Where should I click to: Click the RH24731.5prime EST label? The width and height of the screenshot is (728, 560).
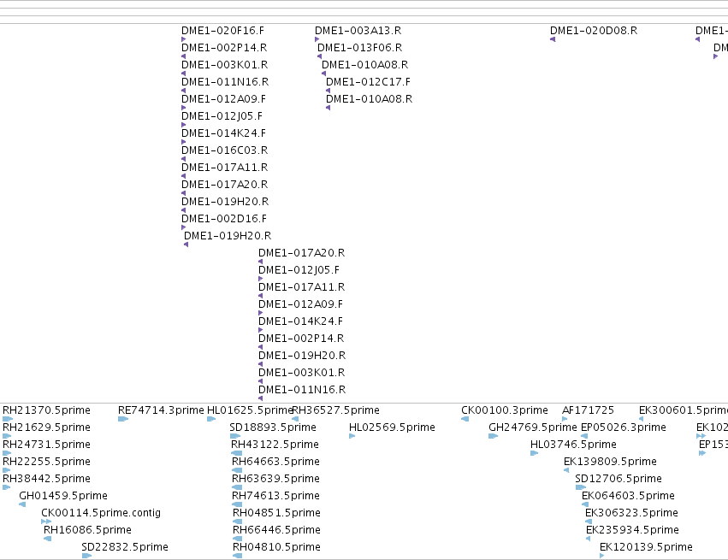(x=46, y=445)
